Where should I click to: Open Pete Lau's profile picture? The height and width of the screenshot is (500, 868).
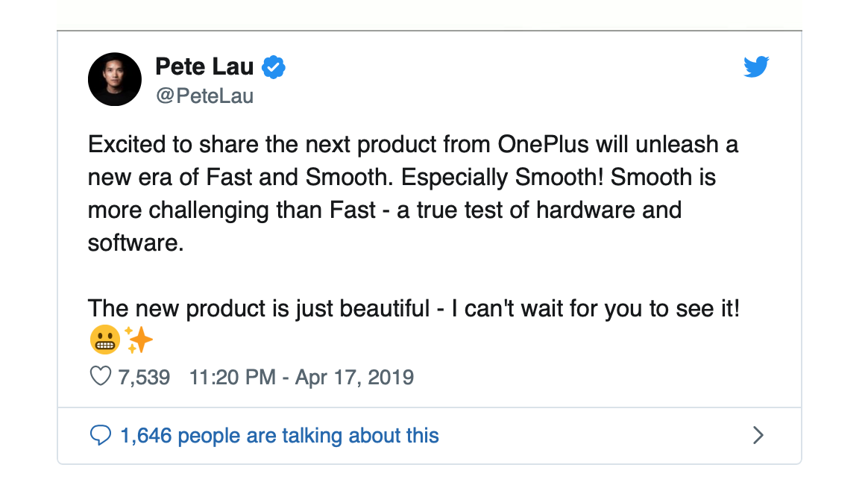point(115,79)
